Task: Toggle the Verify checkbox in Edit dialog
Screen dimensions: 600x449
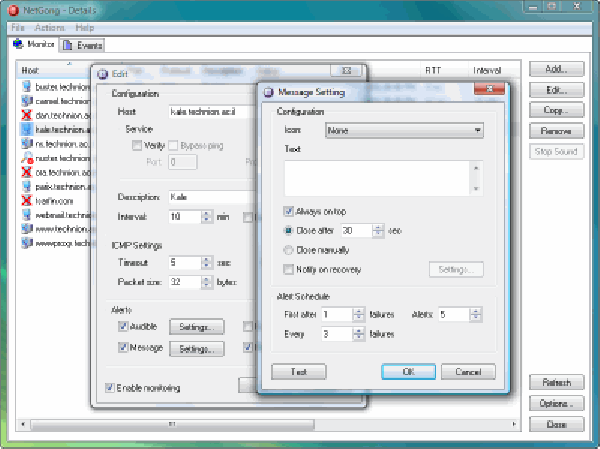Action: tap(137, 145)
